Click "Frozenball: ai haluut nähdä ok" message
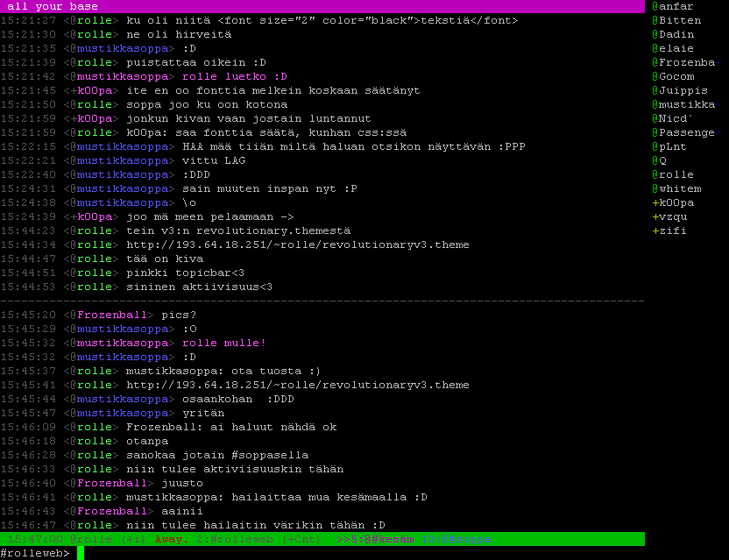This screenshot has height=560, width=729. tap(231, 427)
